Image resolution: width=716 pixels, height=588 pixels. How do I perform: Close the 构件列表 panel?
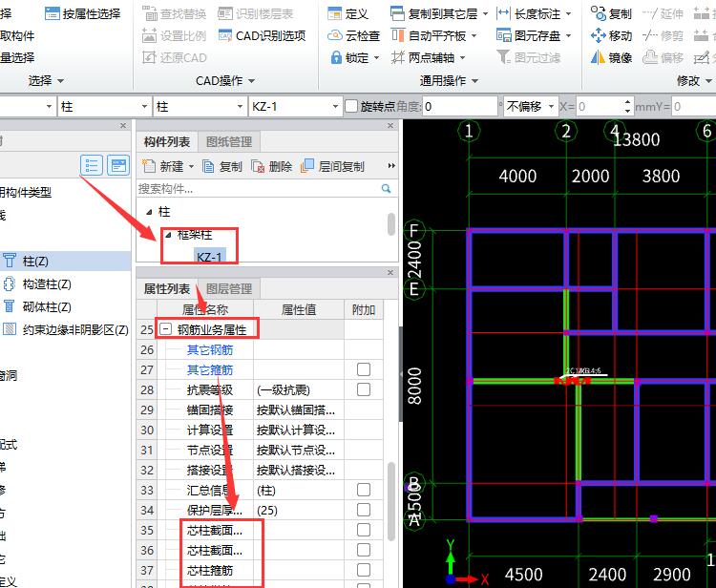click(x=390, y=125)
